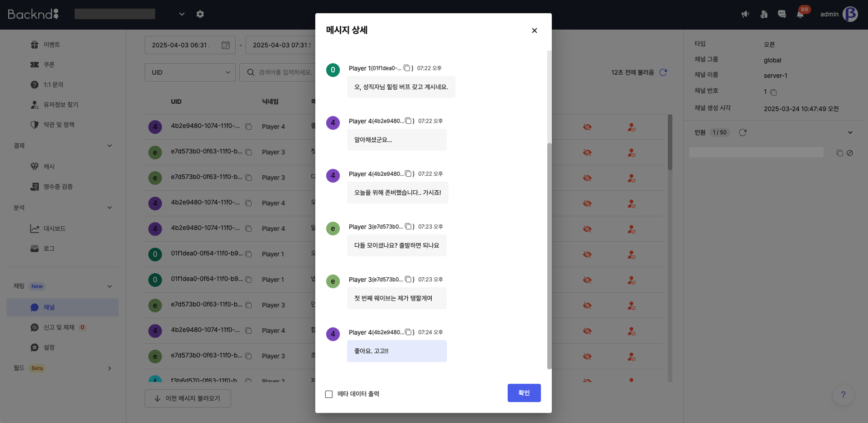Open the floating help question mark button
Screen dimensions: 868x423
point(843,395)
